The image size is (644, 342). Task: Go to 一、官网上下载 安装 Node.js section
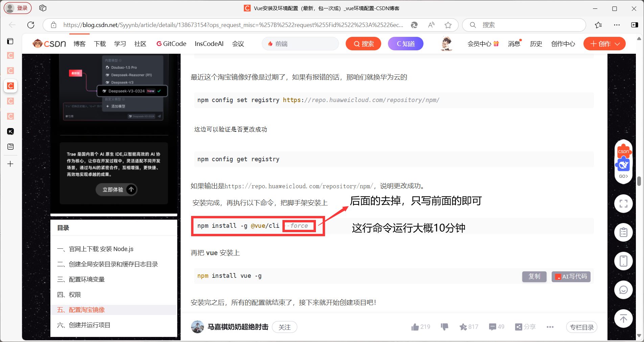point(95,249)
